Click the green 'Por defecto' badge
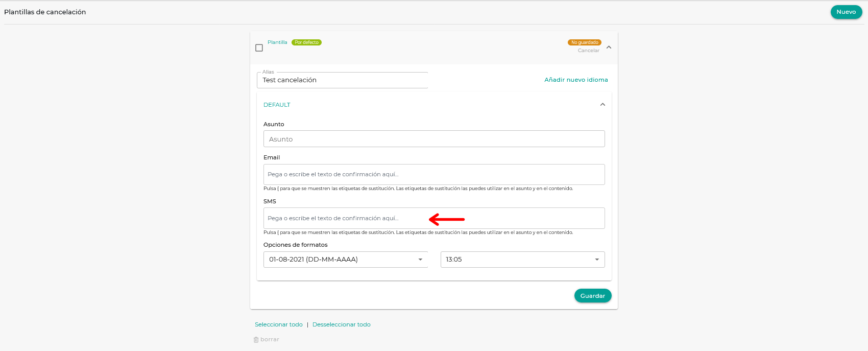This screenshot has height=351, width=868. tap(306, 42)
